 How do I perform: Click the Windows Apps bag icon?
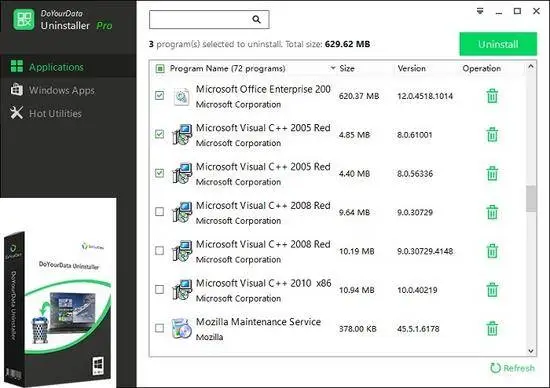pos(16,89)
